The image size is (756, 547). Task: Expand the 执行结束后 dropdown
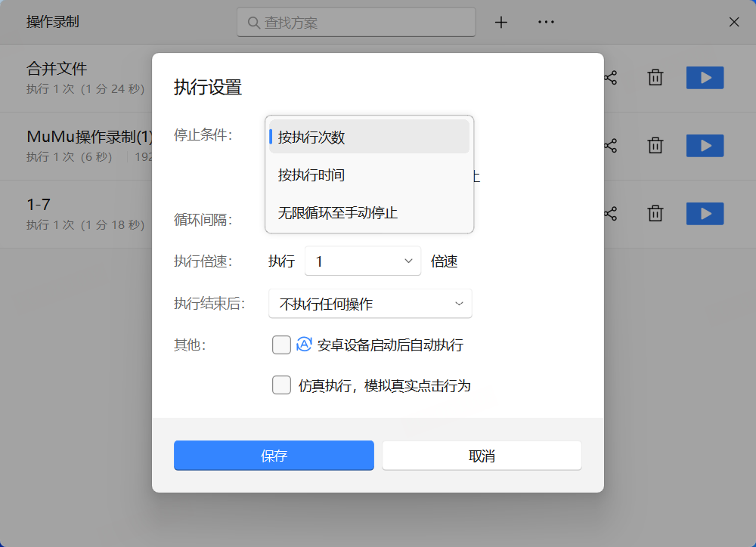point(370,304)
